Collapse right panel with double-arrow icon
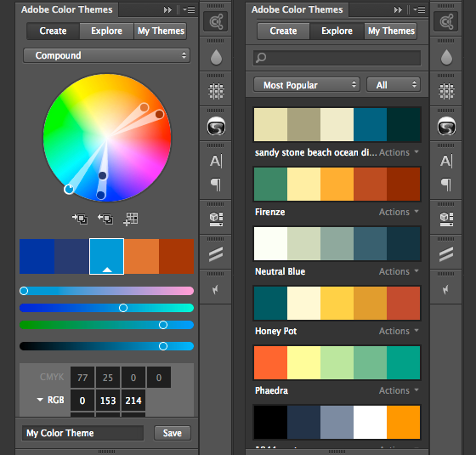Image resolution: width=476 pixels, height=455 pixels. pyautogui.click(x=398, y=9)
